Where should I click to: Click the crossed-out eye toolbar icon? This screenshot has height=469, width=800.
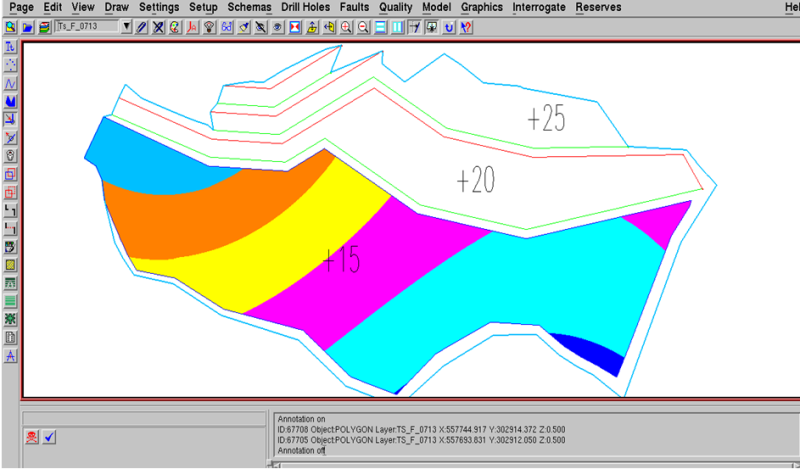[x=261, y=27]
